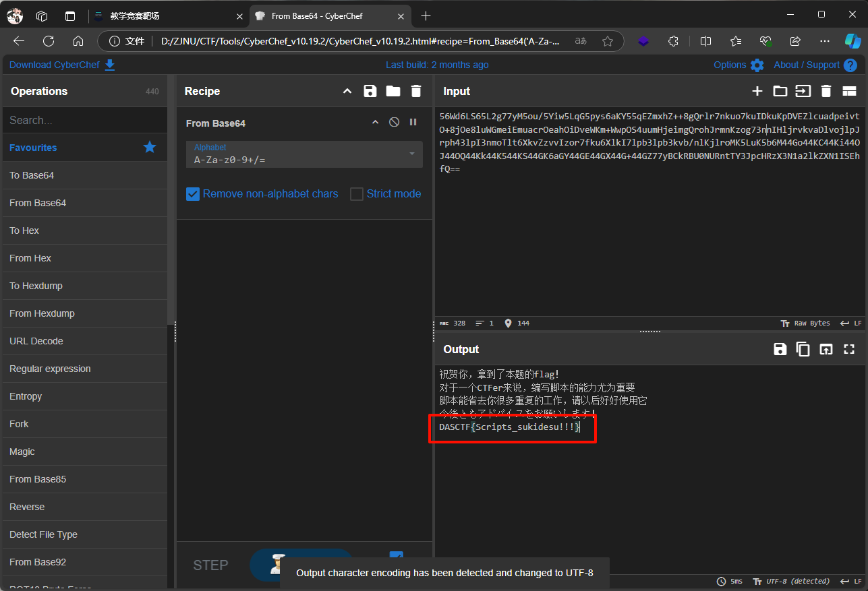The width and height of the screenshot is (868, 591).
Task: Choose the Entropy operation
Action: 85,396
